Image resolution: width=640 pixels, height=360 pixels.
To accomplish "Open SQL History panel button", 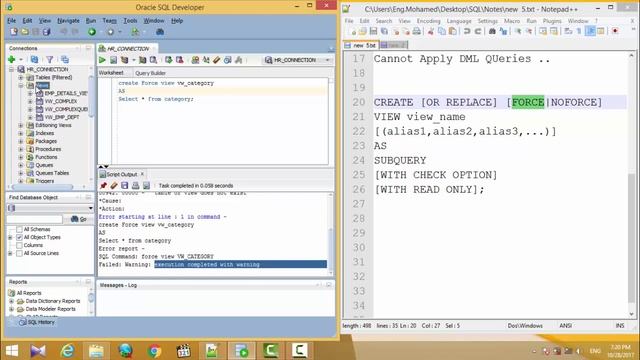I will (37, 322).
